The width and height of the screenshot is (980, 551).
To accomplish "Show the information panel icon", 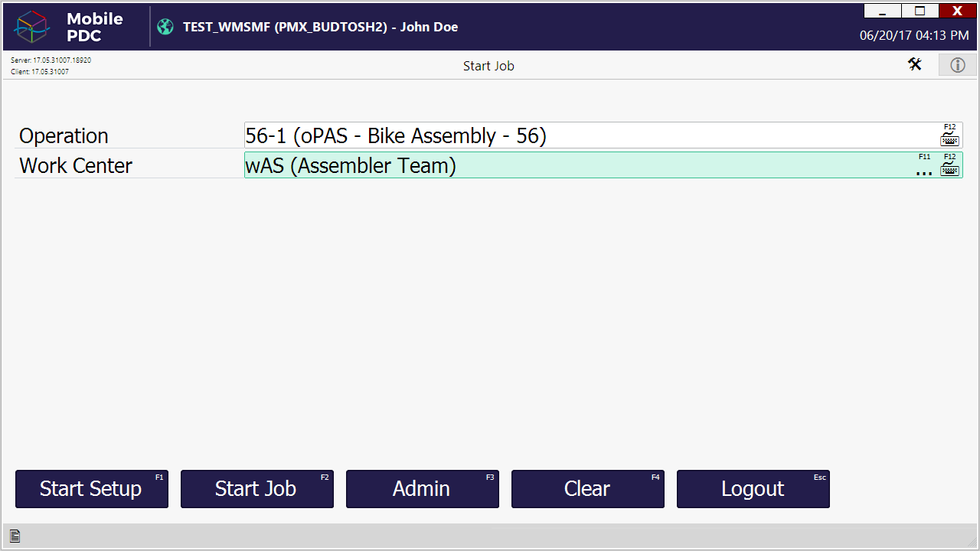I will (958, 65).
